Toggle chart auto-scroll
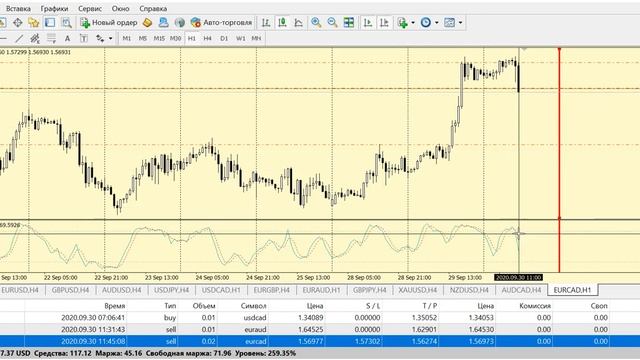The width and height of the screenshot is (640, 360). click(x=368, y=23)
